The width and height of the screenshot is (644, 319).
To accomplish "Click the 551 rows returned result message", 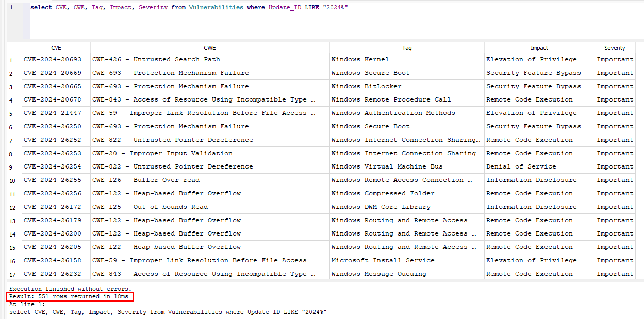I will (x=69, y=297).
